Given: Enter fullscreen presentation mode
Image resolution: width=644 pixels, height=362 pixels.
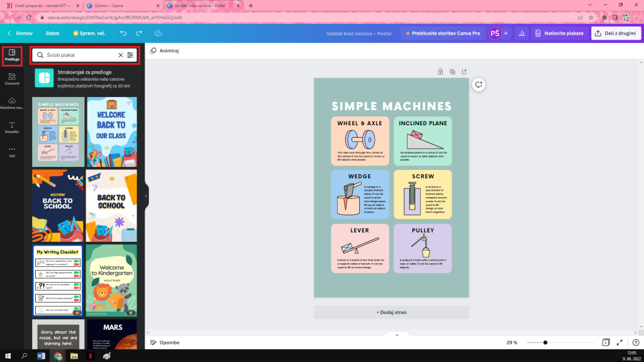Looking at the screenshot, I should 619,342.
